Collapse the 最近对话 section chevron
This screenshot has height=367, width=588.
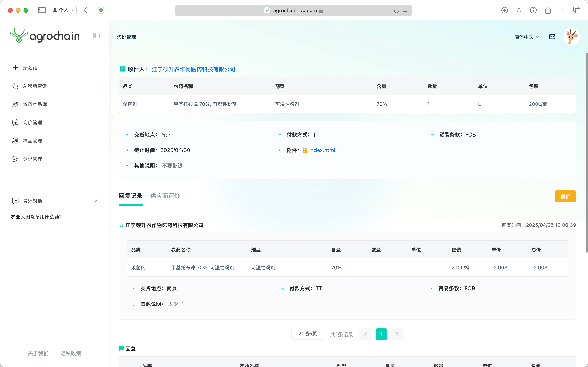(95, 201)
